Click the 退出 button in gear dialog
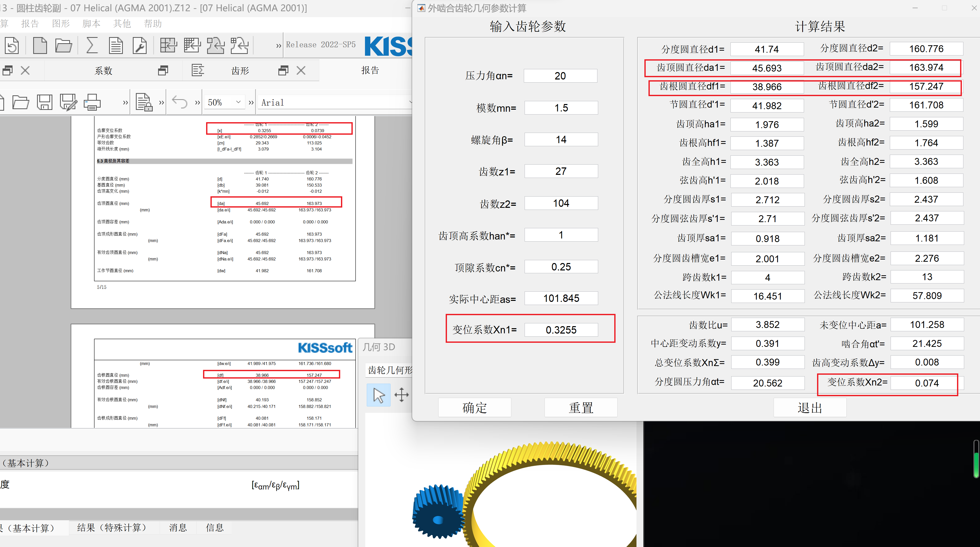Image resolution: width=980 pixels, height=547 pixels. tap(810, 408)
